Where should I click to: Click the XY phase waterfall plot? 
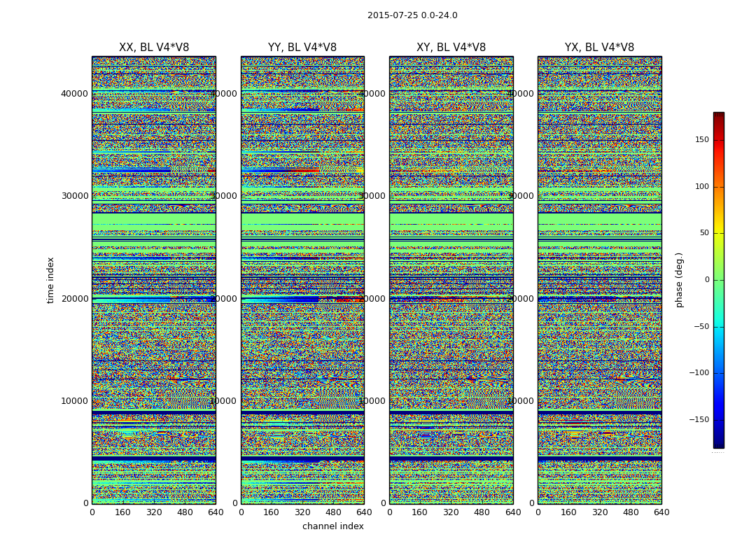pos(451,280)
